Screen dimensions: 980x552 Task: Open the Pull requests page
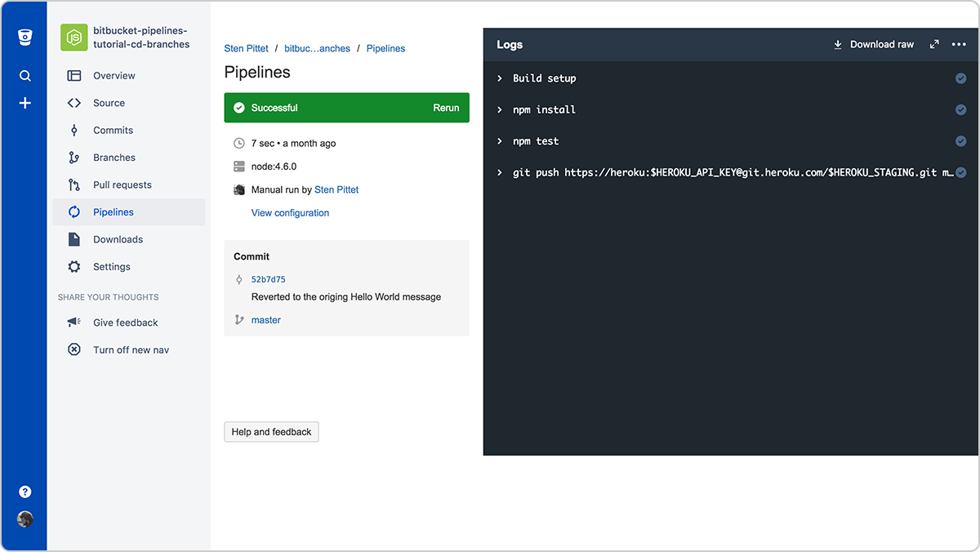point(121,185)
